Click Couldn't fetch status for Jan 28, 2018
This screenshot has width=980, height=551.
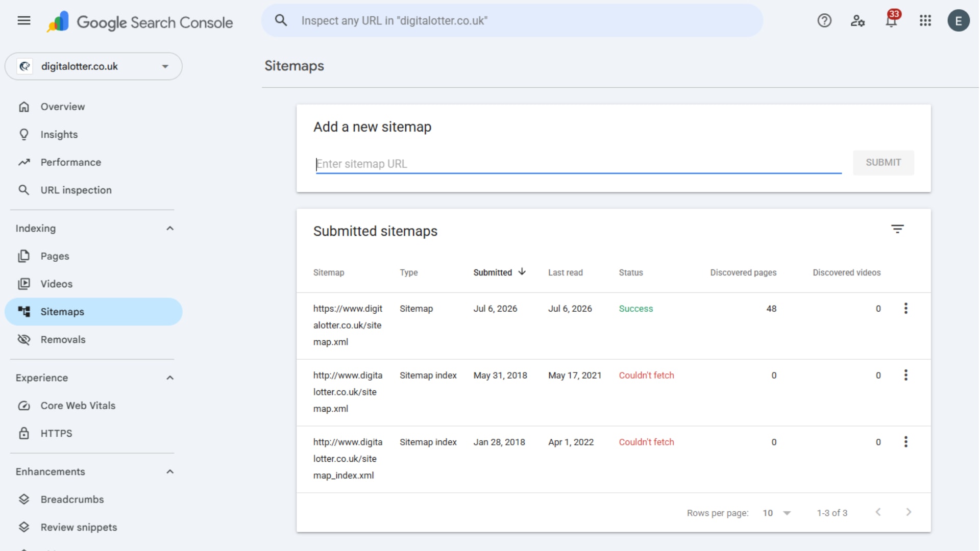click(646, 442)
